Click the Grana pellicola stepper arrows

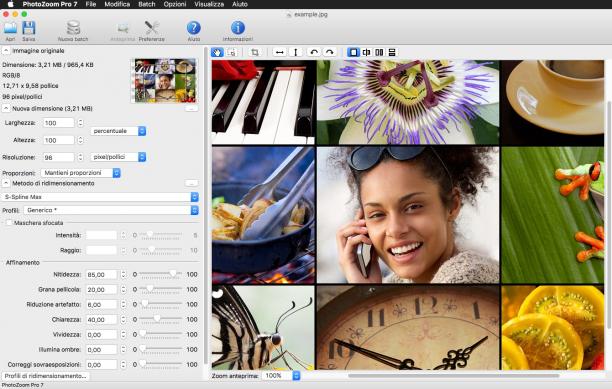click(123, 290)
